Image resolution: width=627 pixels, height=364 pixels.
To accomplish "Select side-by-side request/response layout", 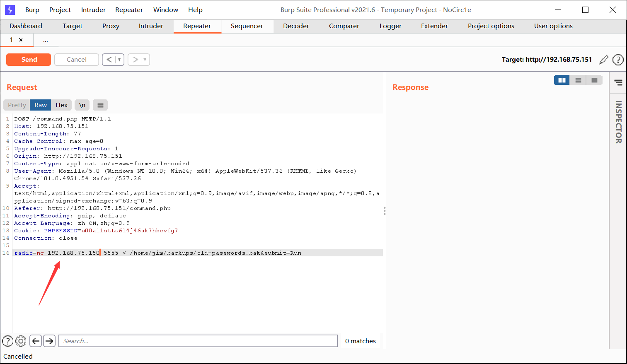I will [x=562, y=80].
